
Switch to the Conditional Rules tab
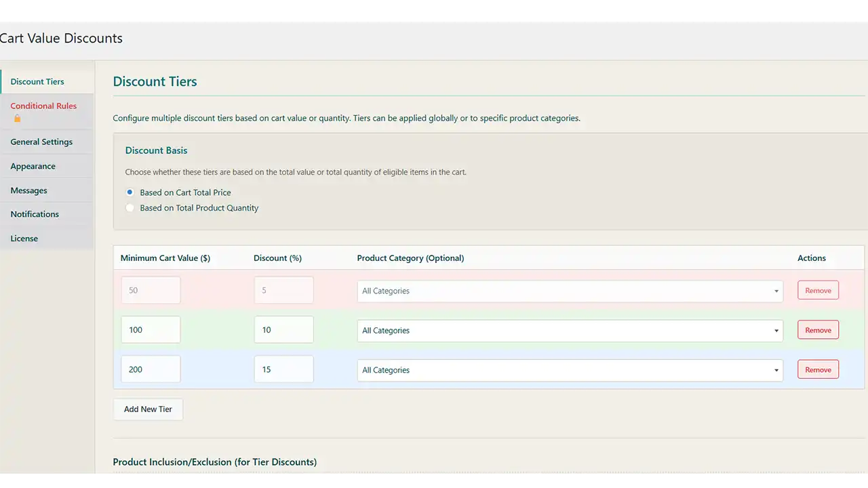[43, 106]
